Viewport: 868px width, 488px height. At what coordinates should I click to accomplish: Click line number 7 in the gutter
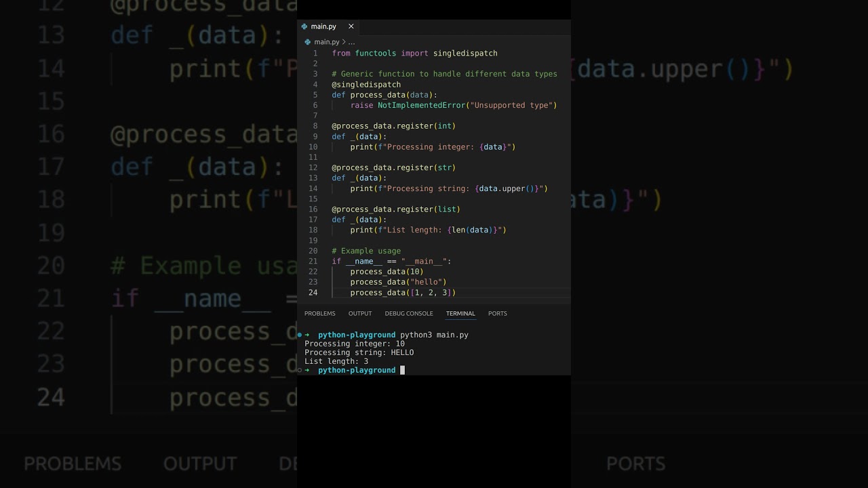point(315,116)
